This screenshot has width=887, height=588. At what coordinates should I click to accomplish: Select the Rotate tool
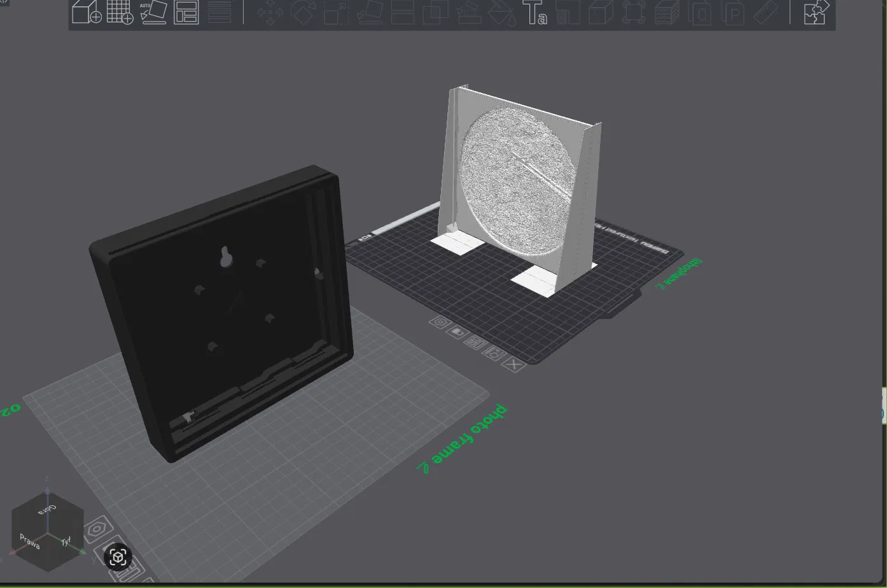pos(303,11)
